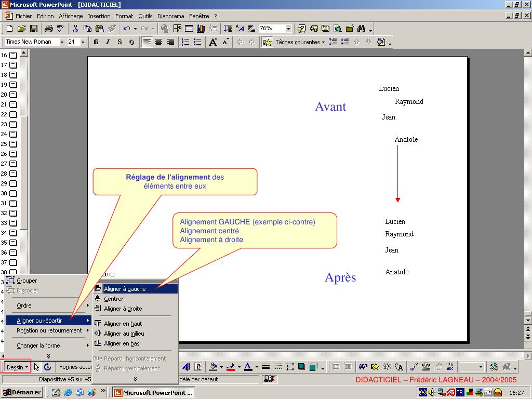The image size is (532, 399).
Task: Toggle text shadow with the O button
Action: [131, 42]
